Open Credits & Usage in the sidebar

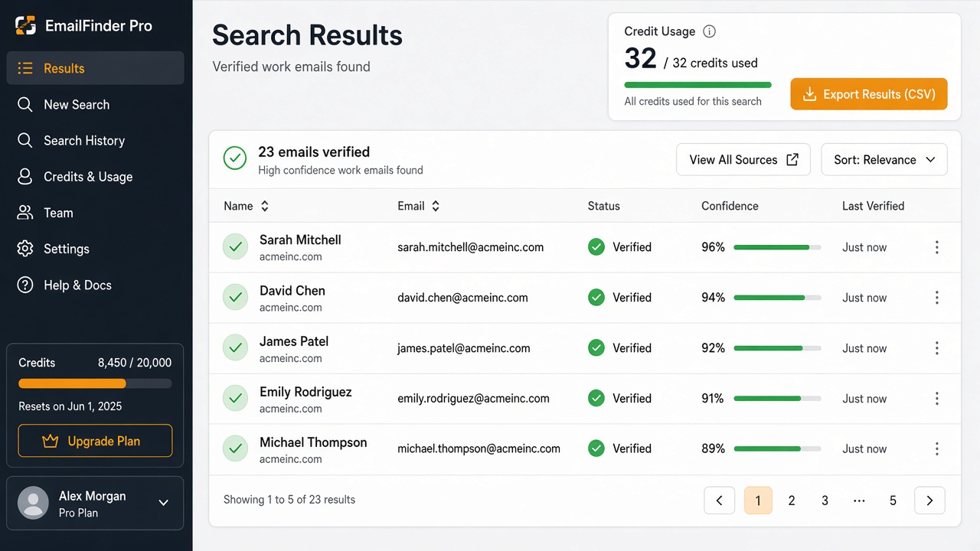pyautogui.click(x=95, y=177)
